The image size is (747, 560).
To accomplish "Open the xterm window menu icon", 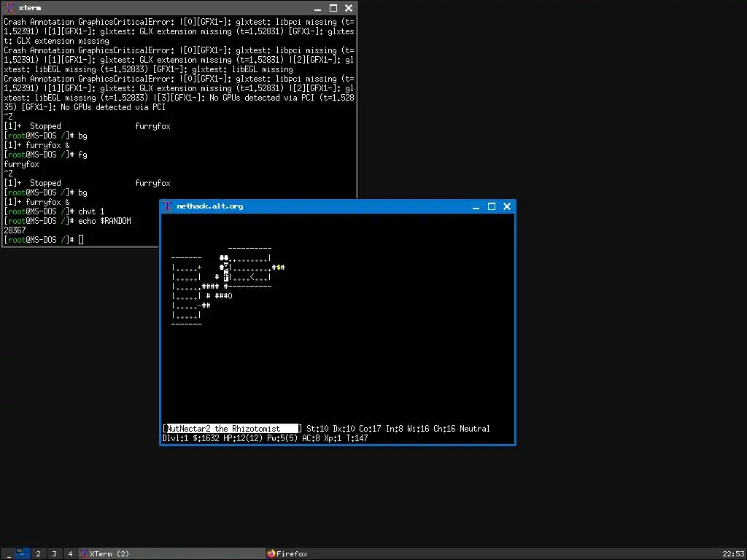I will coord(9,8).
